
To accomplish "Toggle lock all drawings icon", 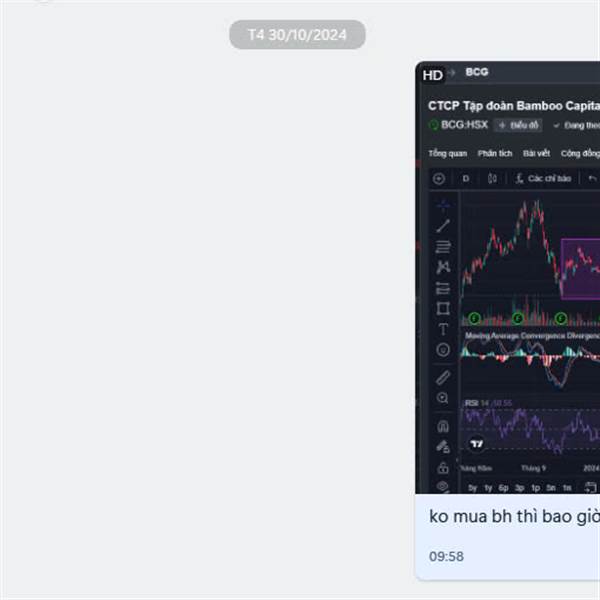I will click(x=443, y=468).
